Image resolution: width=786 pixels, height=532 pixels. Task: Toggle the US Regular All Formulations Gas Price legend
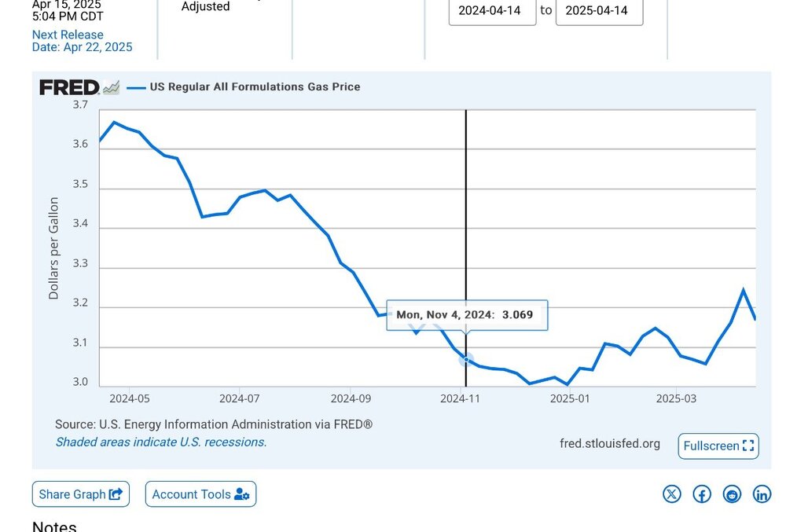244,86
